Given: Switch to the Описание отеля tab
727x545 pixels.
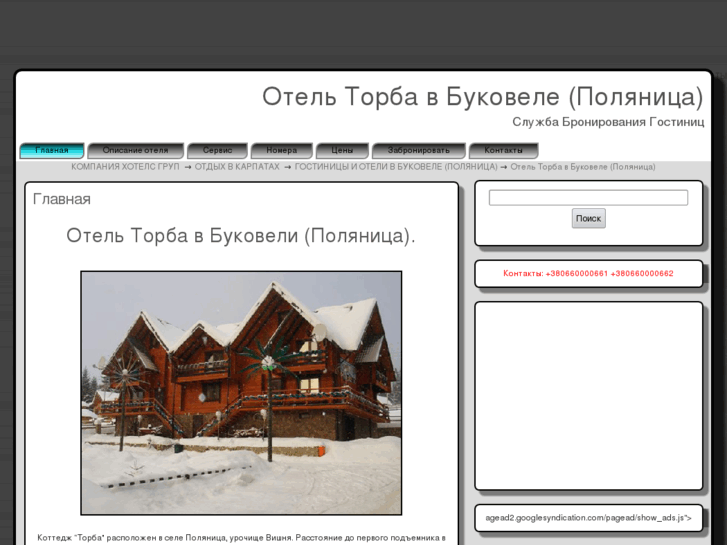Looking at the screenshot, I should (x=135, y=151).
